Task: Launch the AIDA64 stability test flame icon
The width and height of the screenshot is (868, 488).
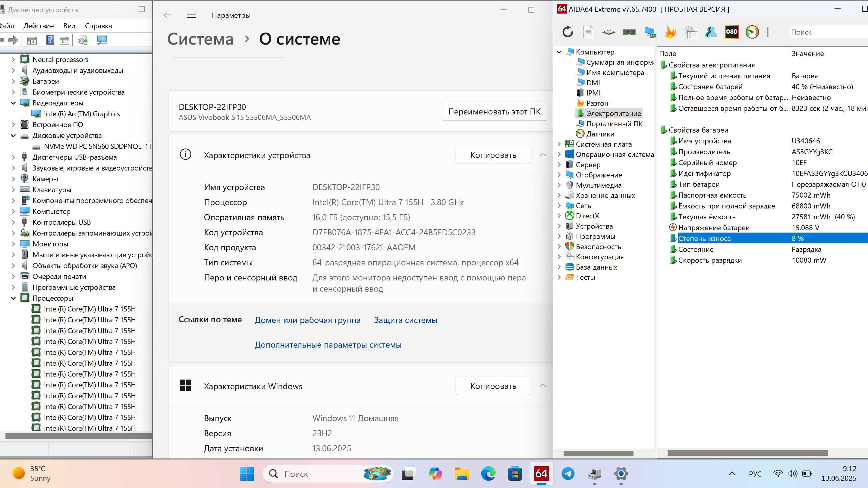Action: coord(670,32)
